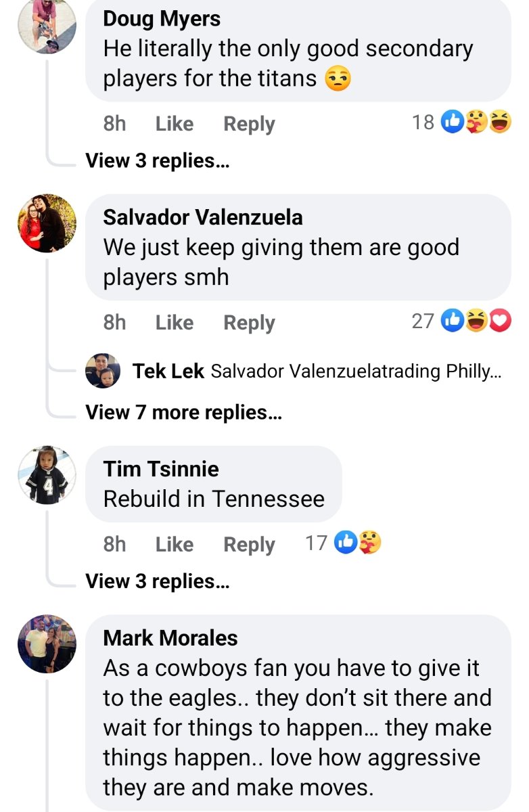Viewport: 529px width, 812px height.
Task: View reaction icons on Tim Tsinnie's comment
Action: 359,543
